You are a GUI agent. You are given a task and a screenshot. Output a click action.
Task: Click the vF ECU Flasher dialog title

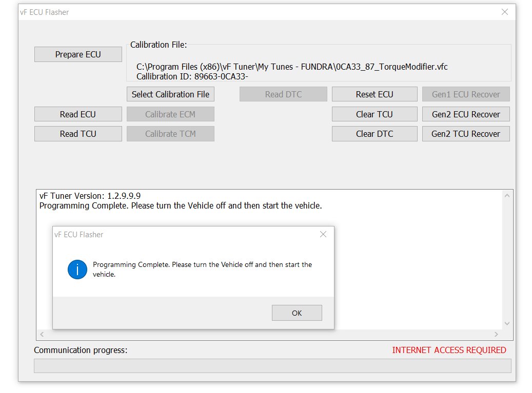(78, 235)
